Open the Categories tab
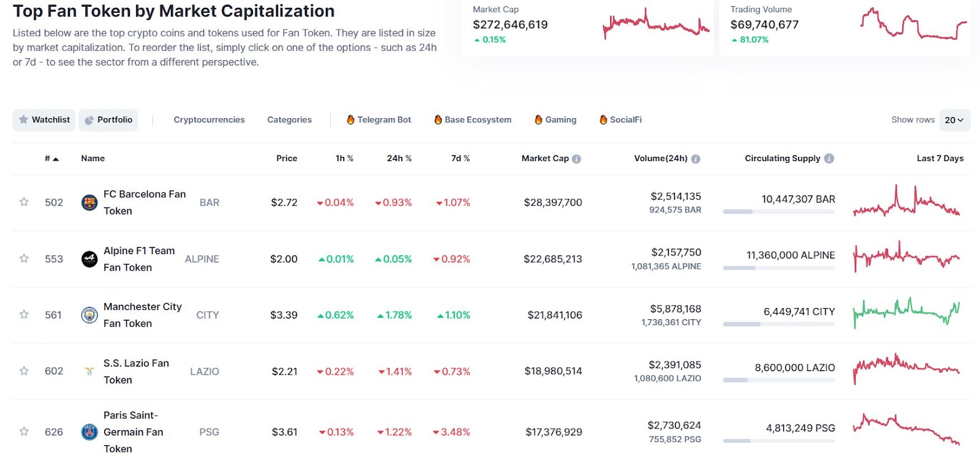Image resolution: width=980 pixels, height=463 pixels. pos(288,119)
